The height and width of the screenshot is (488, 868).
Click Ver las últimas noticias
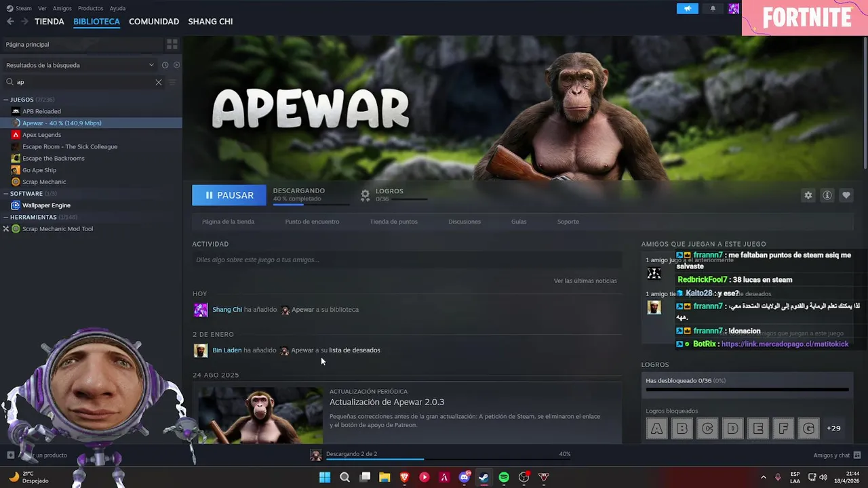[x=585, y=281]
